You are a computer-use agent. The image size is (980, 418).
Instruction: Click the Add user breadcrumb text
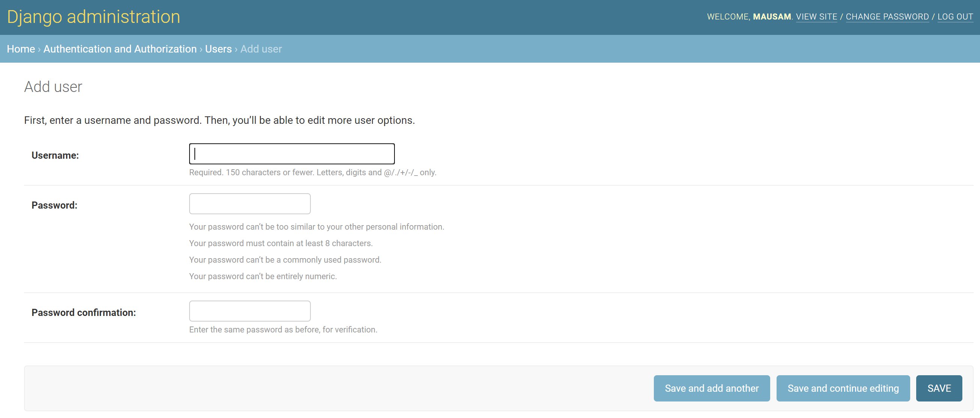pos(261,49)
